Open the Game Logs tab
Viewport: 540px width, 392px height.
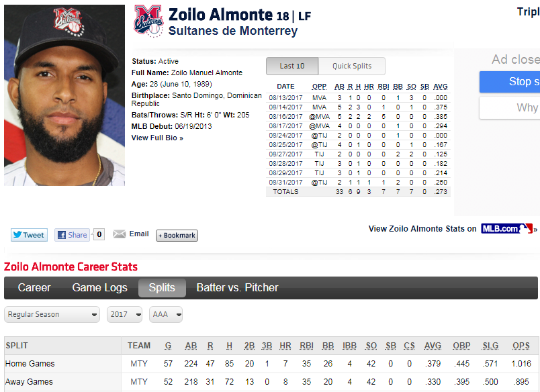99,288
